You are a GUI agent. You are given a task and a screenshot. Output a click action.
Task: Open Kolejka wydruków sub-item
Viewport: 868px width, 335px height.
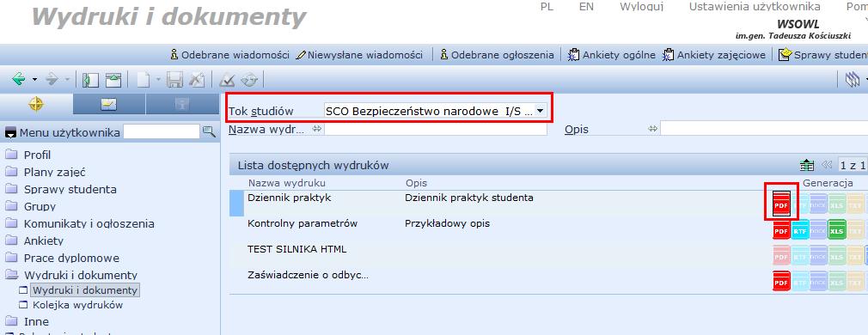coord(77,305)
